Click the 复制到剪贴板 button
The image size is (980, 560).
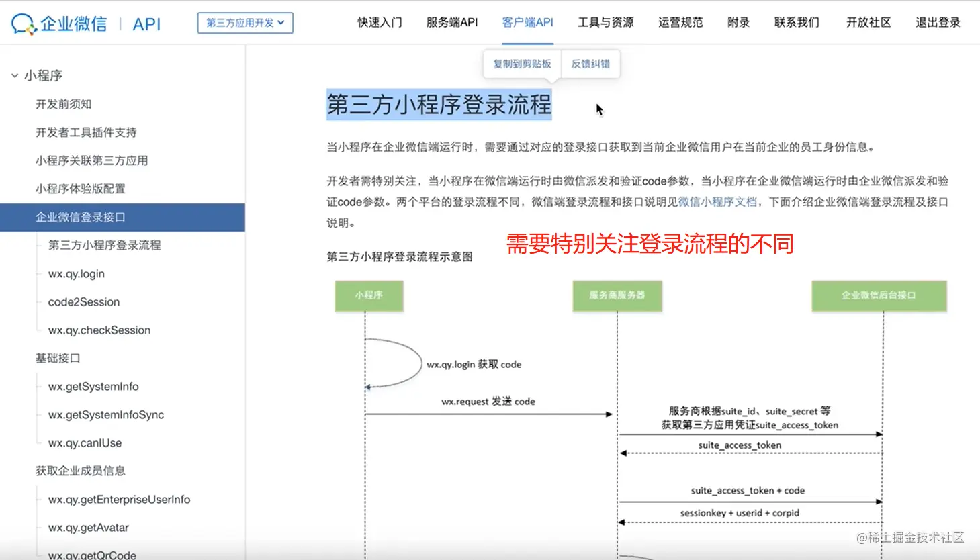pyautogui.click(x=522, y=64)
